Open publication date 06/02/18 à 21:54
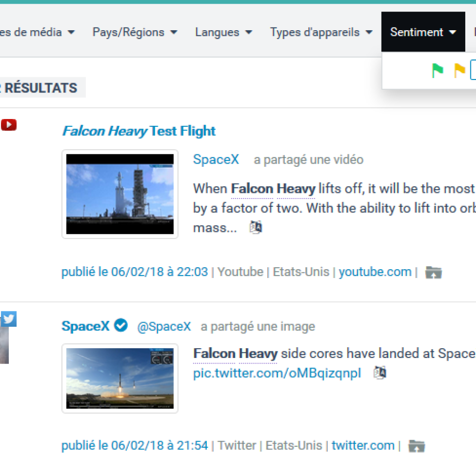476x476 pixels. pos(134,446)
